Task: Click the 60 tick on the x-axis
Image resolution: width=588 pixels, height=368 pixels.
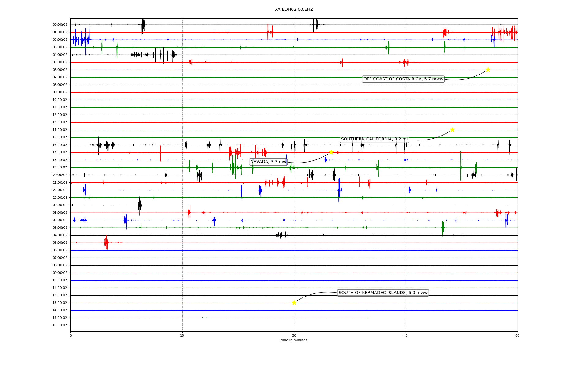Action: (517, 335)
